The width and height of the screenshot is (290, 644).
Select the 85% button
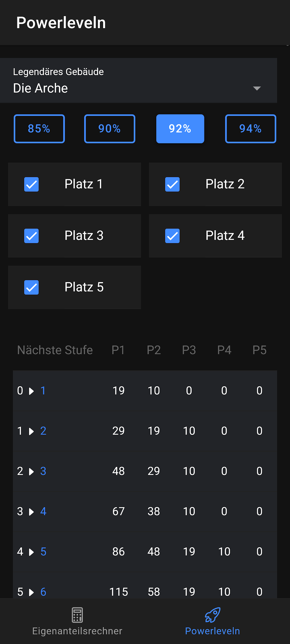[39, 129]
